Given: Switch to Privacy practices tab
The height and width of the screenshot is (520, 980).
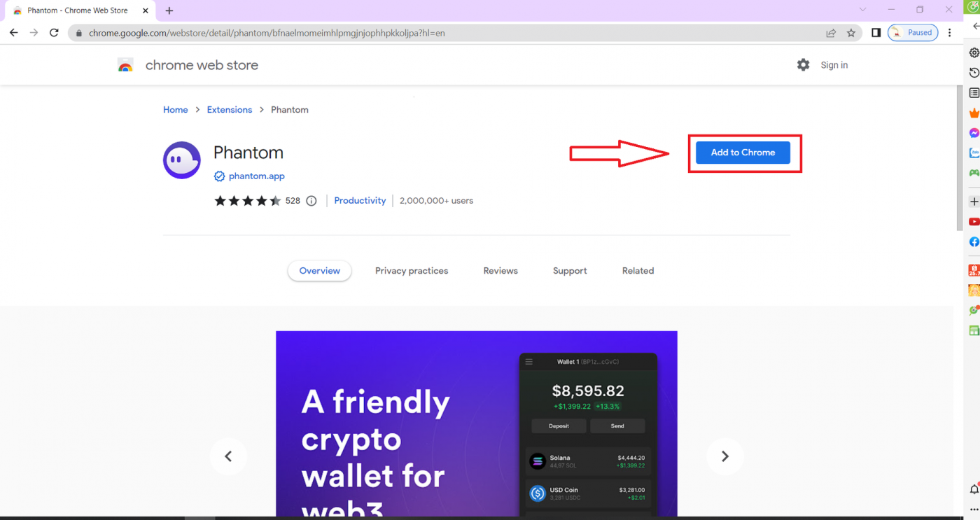Looking at the screenshot, I should [x=412, y=271].
